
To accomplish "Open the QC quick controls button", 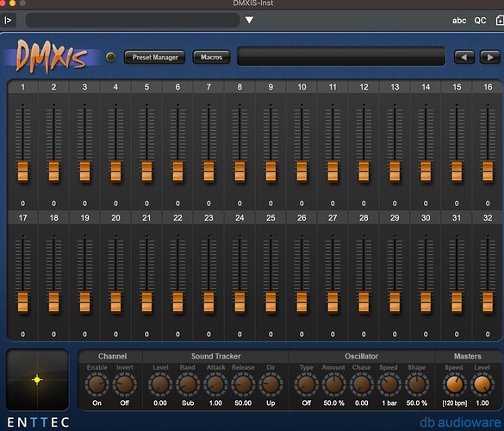I will pyautogui.click(x=480, y=21).
